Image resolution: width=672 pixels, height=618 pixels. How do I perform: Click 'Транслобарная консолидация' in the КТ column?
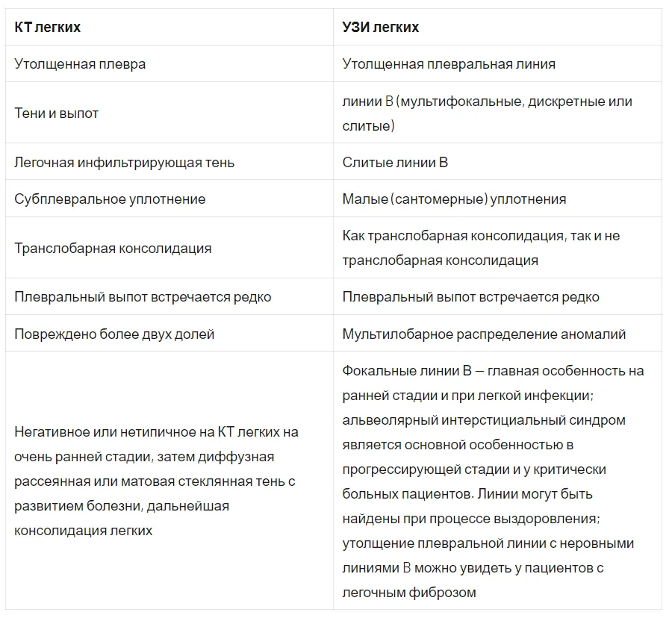pos(113,249)
